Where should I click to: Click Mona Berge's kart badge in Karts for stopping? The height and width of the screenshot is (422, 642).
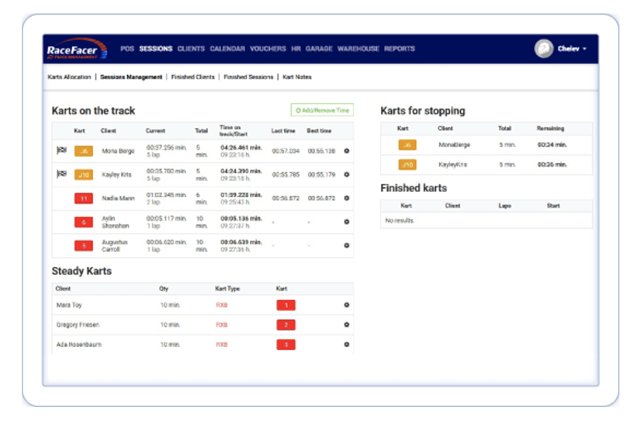[x=407, y=145]
